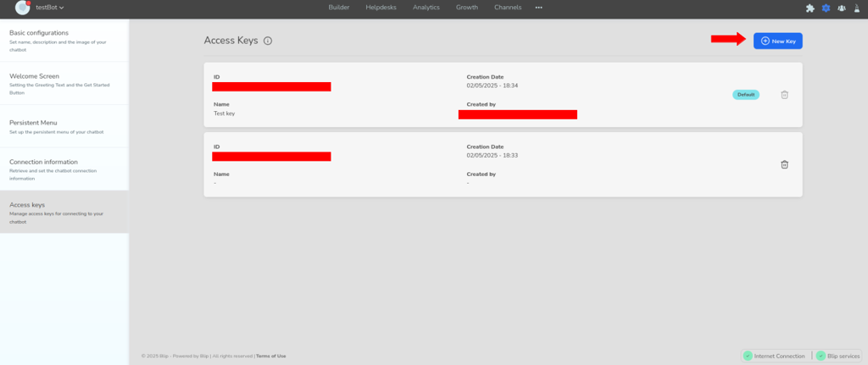This screenshot has width=868, height=365.
Task: Go to the Builder tab
Action: click(338, 8)
